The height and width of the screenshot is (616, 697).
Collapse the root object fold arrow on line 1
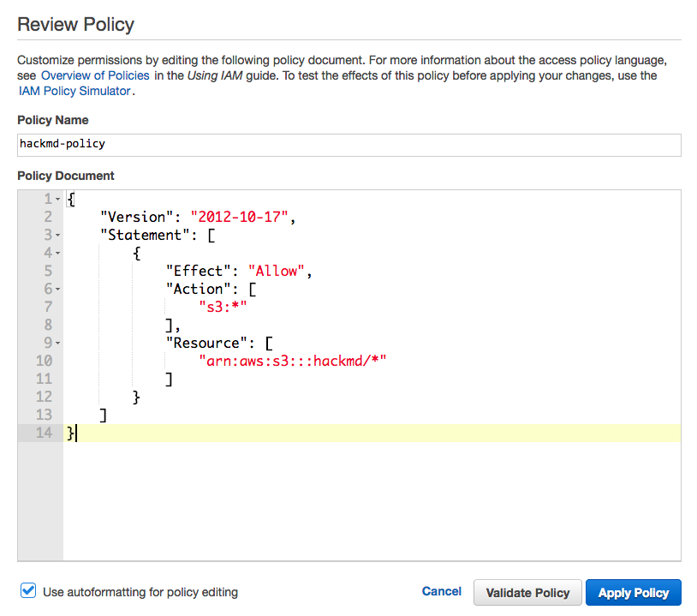point(57,200)
